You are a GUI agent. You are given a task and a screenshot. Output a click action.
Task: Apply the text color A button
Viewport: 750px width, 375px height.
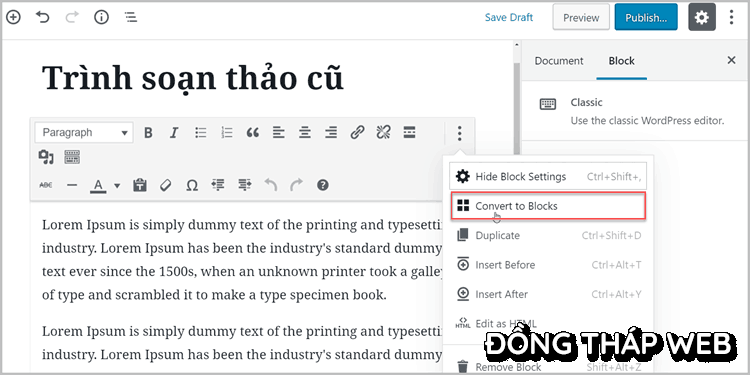(x=98, y=186)
